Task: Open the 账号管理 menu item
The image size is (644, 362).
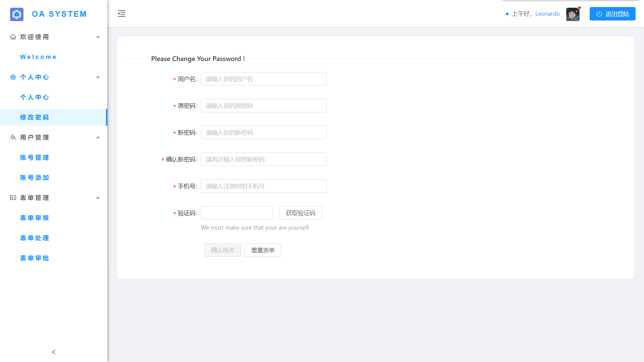Action: [x=35, y=158]
